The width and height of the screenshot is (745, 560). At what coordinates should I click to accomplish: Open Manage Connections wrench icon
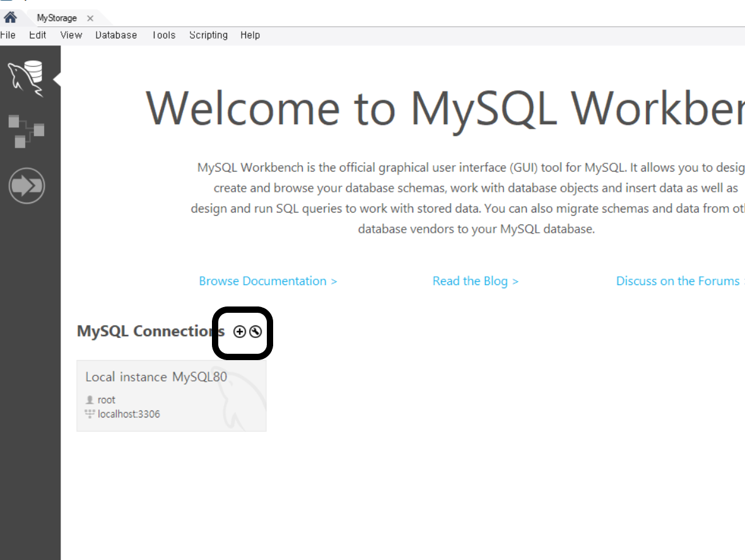tap(255, 332)
